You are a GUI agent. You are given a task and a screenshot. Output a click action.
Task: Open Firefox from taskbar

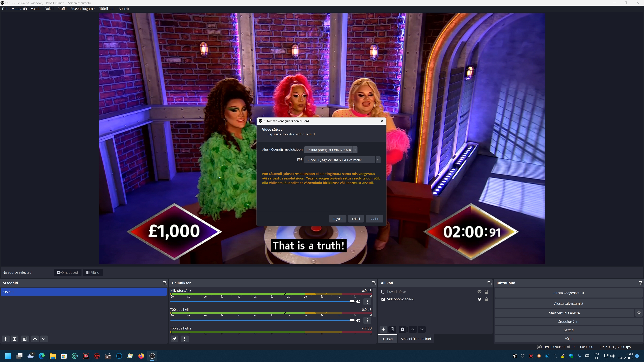[141, 356]
